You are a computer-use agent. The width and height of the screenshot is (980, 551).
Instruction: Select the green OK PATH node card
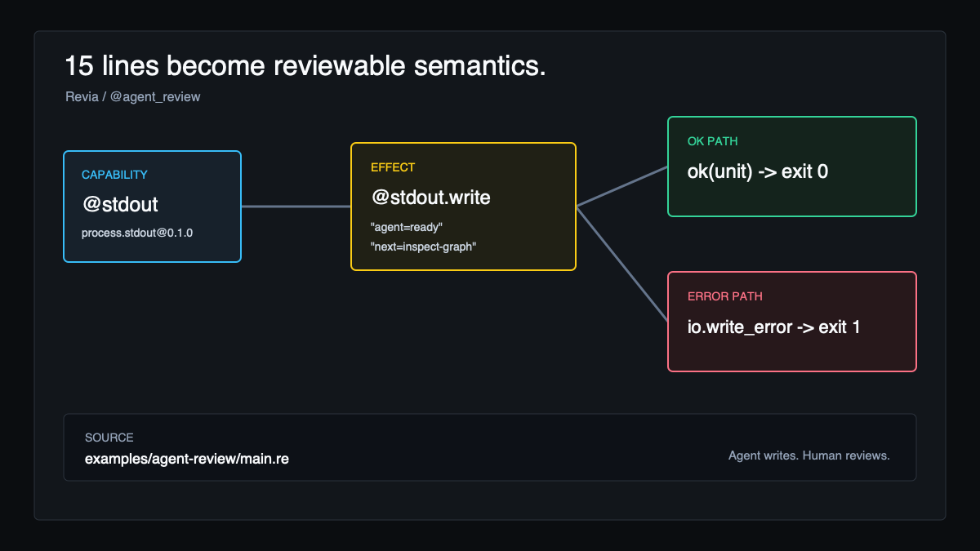pos(792,167)
